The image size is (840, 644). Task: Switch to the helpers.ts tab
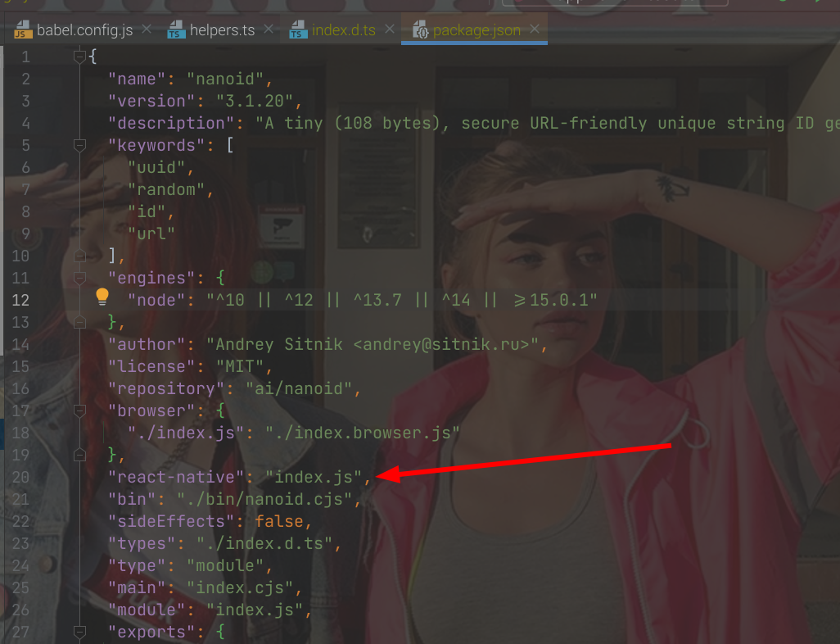222,30
